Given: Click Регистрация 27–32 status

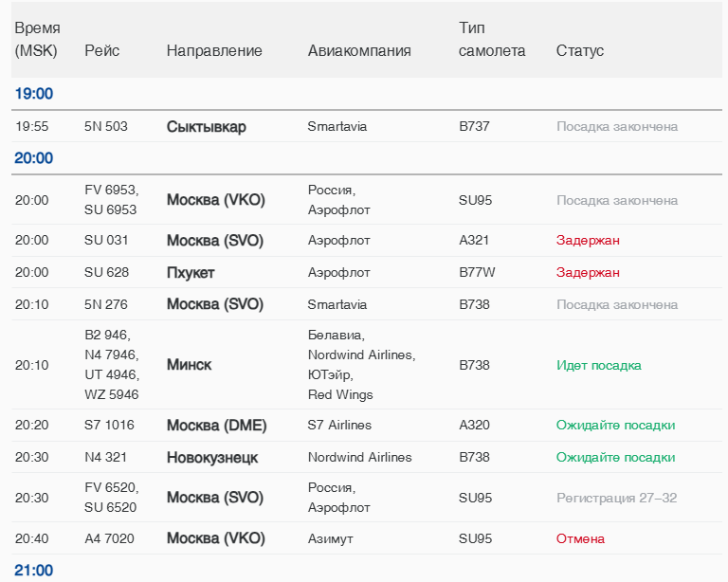Looking at the screenshot, I should click(616, 498).
